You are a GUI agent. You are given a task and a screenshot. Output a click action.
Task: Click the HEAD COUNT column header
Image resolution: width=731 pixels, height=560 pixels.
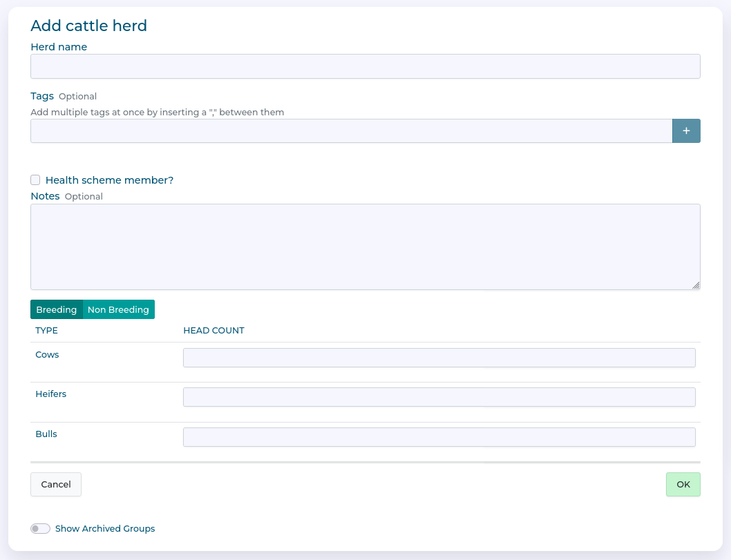tap(213, 331)
